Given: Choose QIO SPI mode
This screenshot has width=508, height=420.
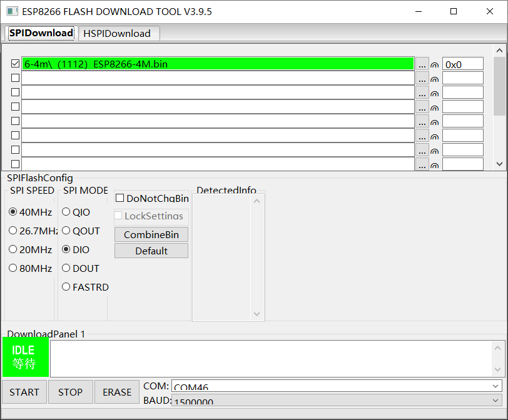Looking at the screenshot, I should click(66, 212).
